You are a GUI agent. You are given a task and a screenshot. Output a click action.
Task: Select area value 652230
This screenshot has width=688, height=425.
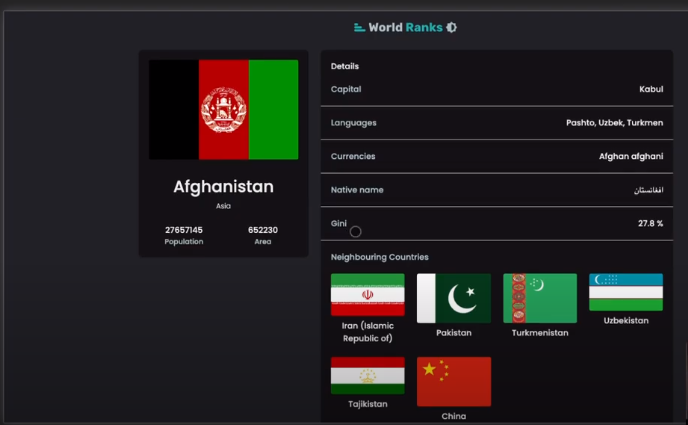[x=263, y=230]
